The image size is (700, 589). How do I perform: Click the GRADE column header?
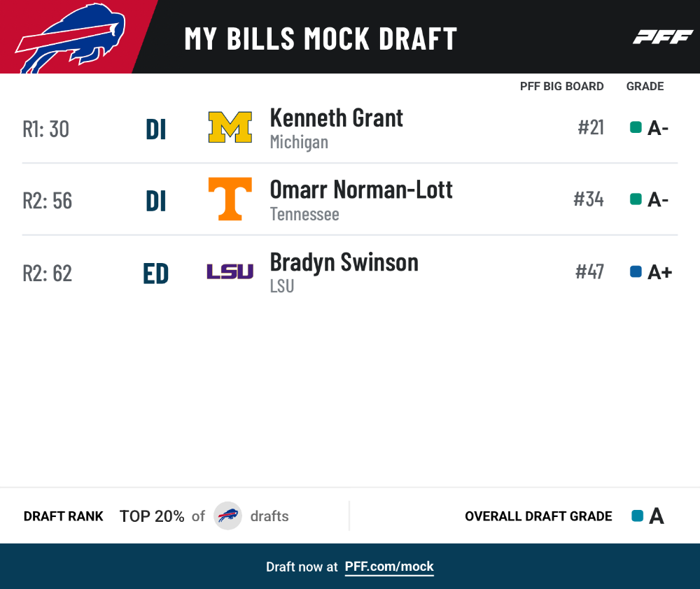coord(645,86)
